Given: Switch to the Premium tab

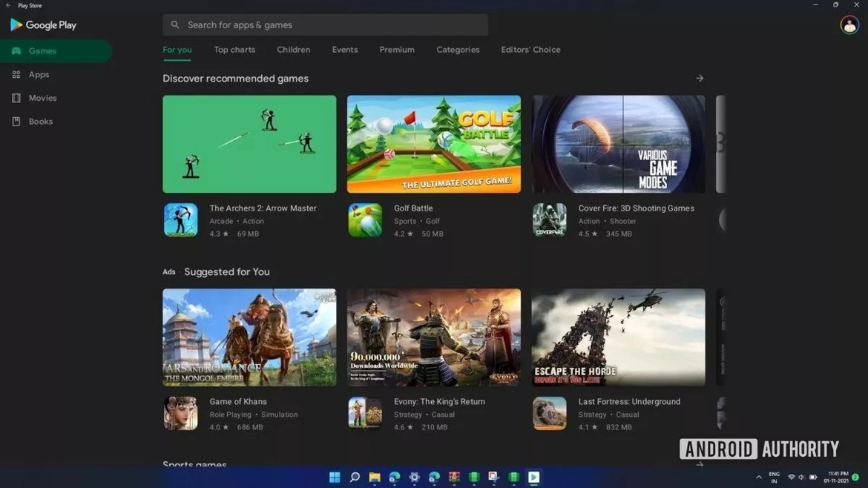Looking at the screenshot, I should pos(397,50).
